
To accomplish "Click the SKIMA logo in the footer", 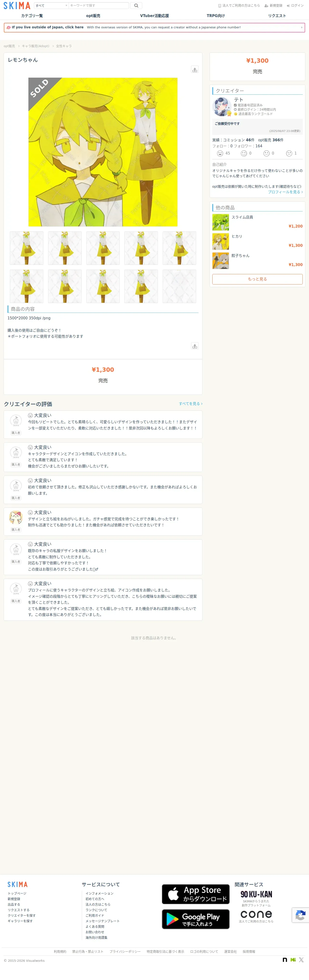I will 18,885.
